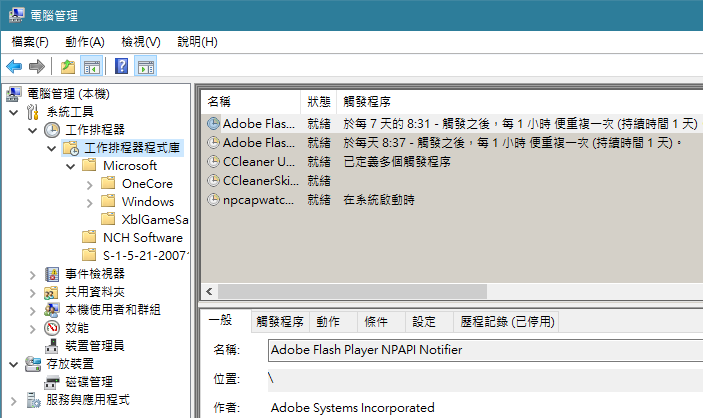
Task: Switch to the 觸發程序 tab
Action: pos(280,322)
